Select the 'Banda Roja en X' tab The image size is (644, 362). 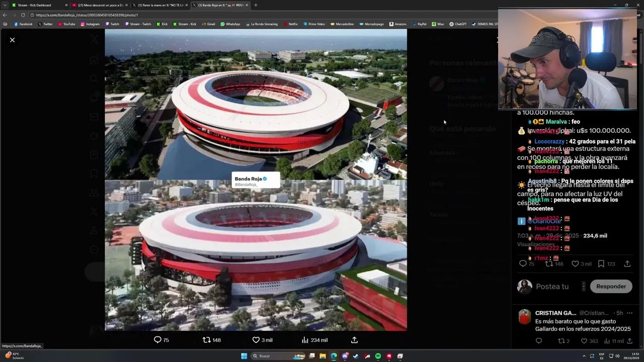[x=220, y=5]
